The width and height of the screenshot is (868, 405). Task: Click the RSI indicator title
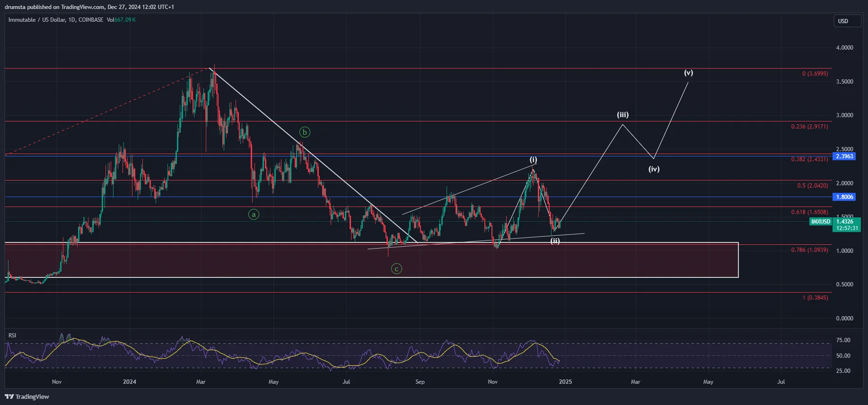(12, 336)
